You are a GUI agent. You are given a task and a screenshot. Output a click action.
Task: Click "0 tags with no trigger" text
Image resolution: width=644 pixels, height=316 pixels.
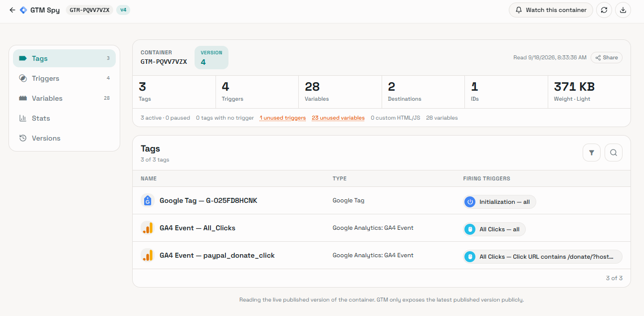(x=224, y=118)
